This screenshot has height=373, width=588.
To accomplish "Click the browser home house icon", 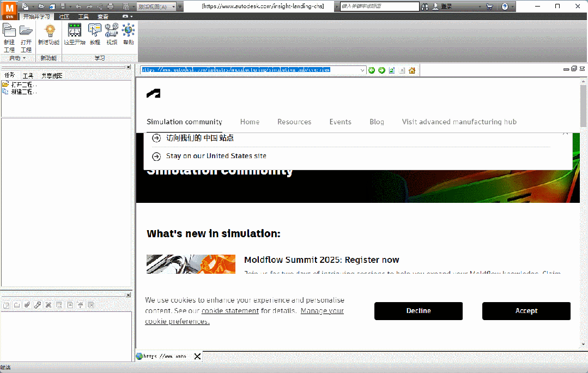I will 412,70.
